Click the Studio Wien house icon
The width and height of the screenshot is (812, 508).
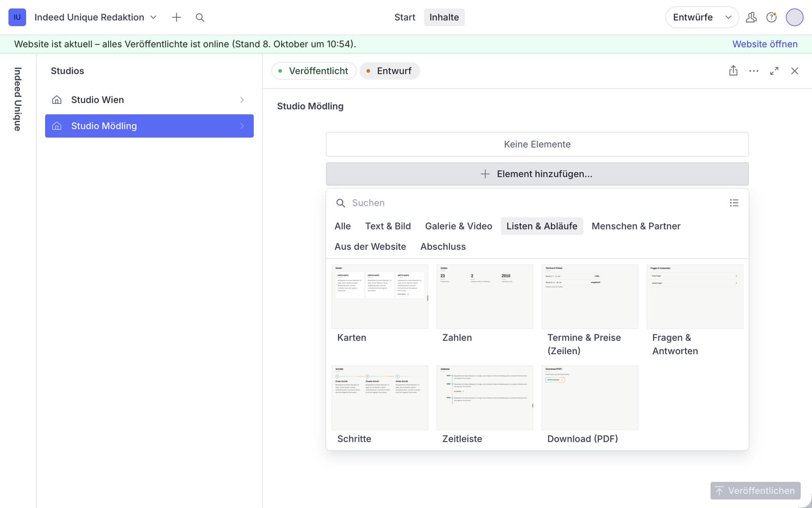coord(57,100)
